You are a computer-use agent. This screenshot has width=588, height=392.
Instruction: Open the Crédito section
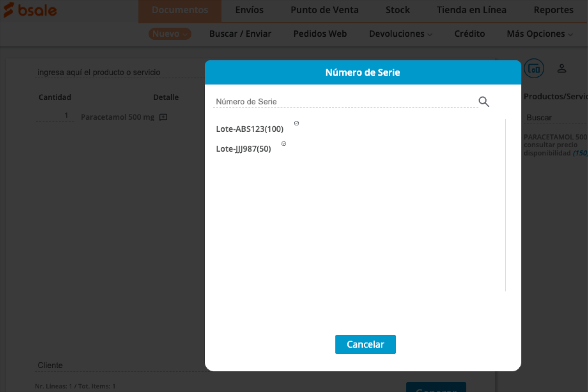(469, 34)
